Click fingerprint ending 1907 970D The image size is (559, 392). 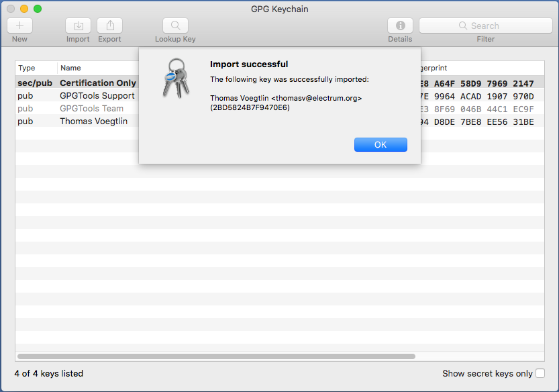tap(477, 96)
